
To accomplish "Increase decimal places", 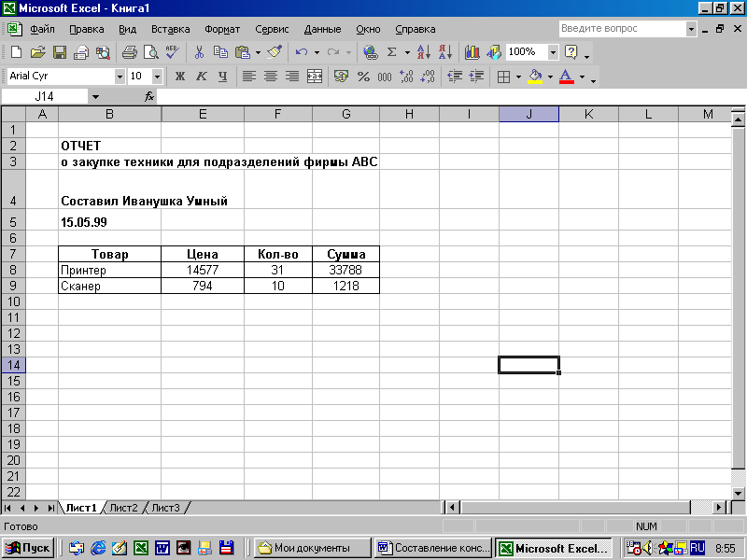I will pyautogui.click(x=406, y=77).
